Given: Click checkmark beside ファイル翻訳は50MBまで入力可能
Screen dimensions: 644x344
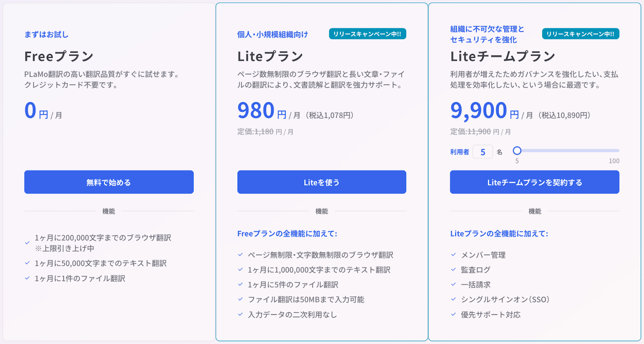Looking at the screenshot, I should [241, 299].
